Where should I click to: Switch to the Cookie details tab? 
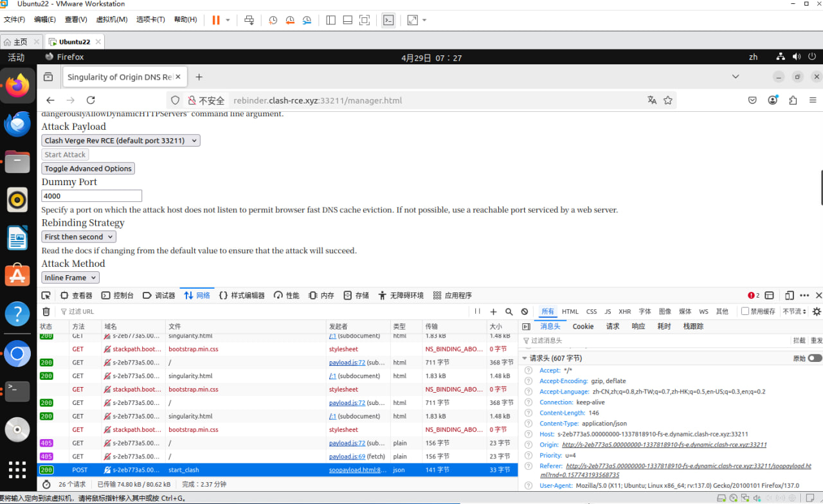(583, 327)
